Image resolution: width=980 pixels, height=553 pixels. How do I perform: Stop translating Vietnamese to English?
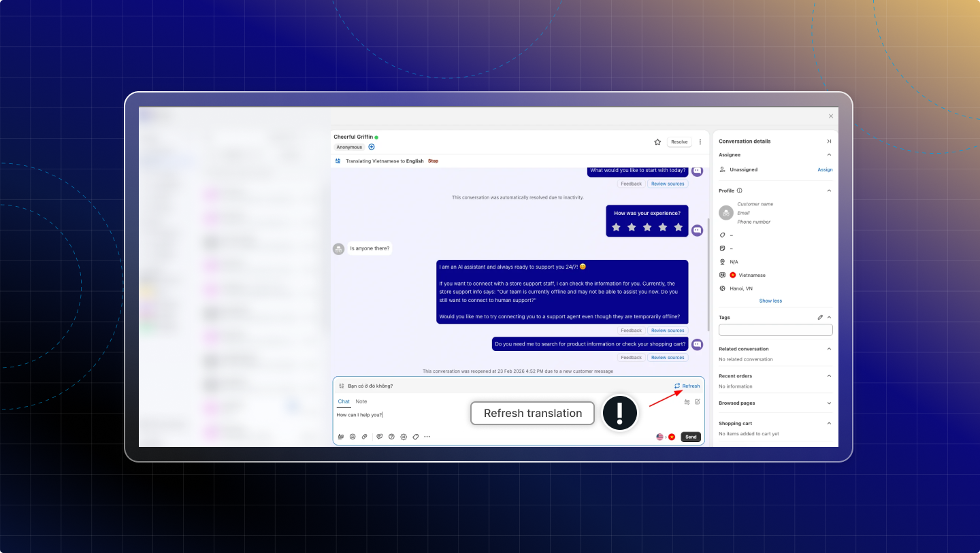point(433,161)
